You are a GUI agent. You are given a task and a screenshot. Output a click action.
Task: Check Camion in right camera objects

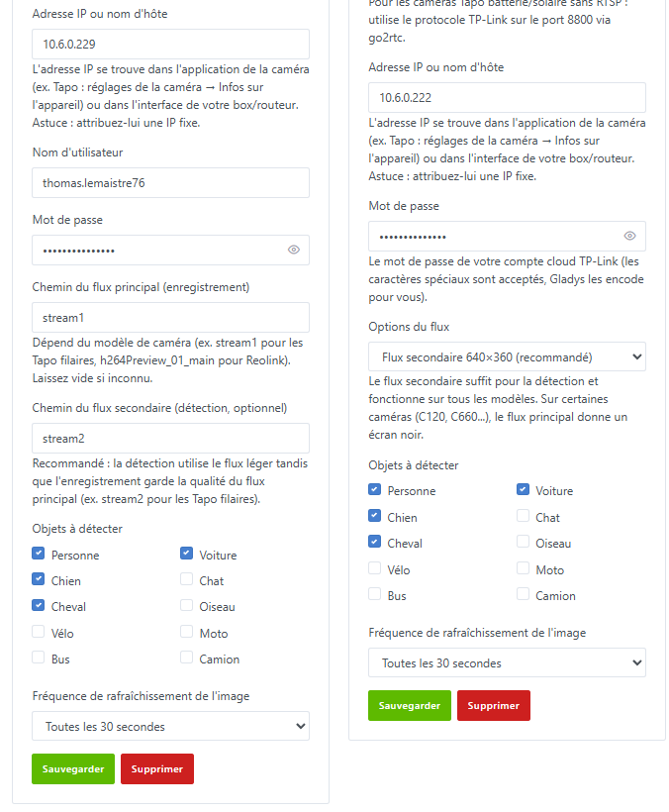(x=524, y=594)
